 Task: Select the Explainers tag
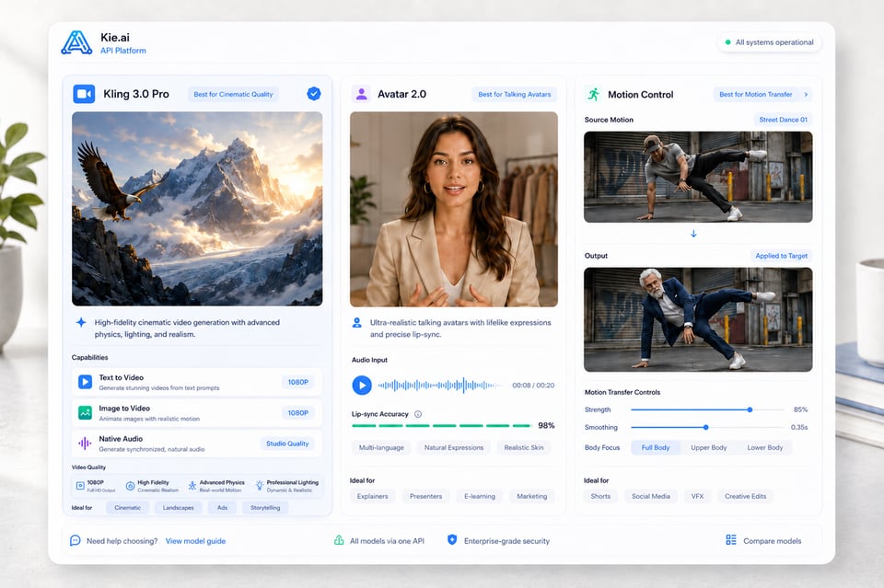click(373, 496)
